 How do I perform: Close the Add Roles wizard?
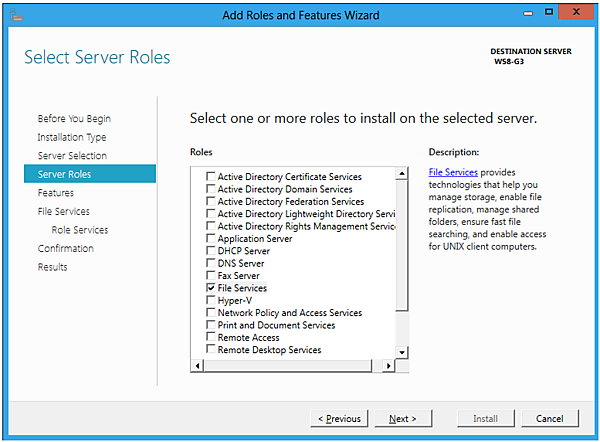pyautogui.click(x=577, y=12)
